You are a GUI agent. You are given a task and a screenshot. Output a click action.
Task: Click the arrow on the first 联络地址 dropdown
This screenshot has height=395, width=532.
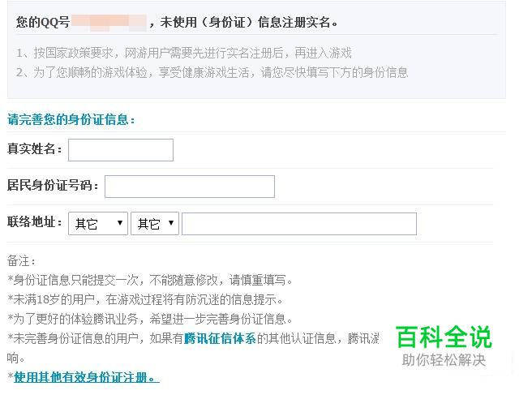tap(120, 223)
